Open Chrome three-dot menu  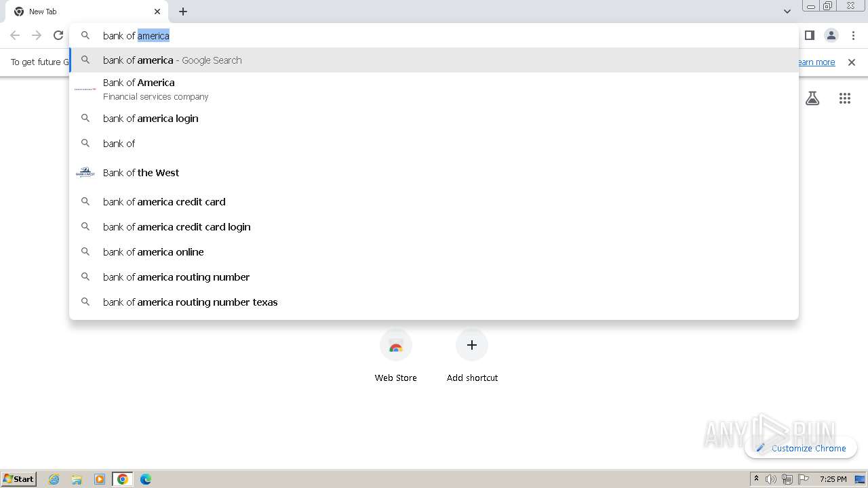coord(853,35)
